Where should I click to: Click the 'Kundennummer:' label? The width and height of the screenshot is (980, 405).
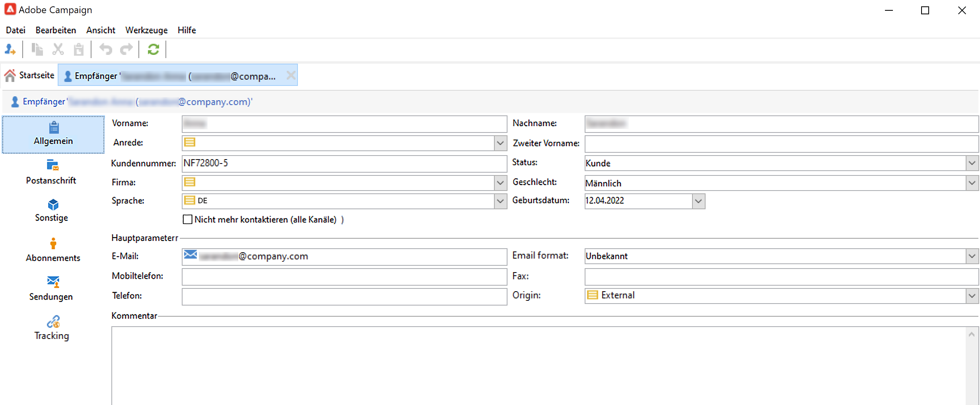click(144, 164)
